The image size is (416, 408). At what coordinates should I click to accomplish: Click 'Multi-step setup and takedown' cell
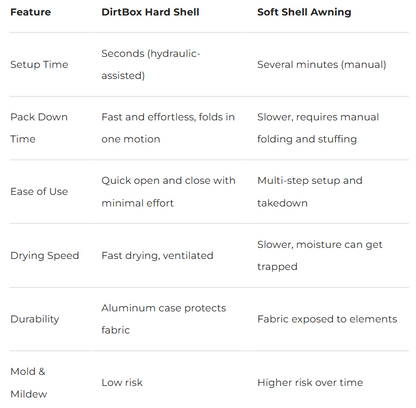[x=310, y=192]
